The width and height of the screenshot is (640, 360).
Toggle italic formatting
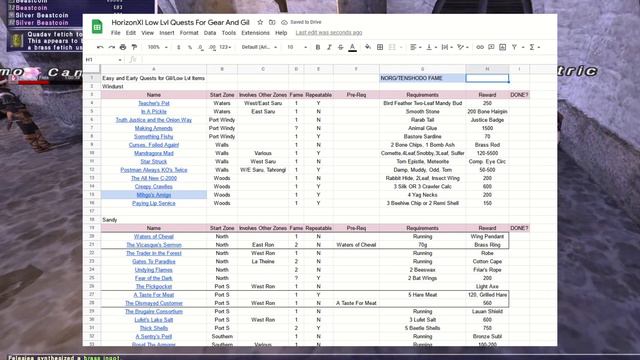[x=329, y=47]
